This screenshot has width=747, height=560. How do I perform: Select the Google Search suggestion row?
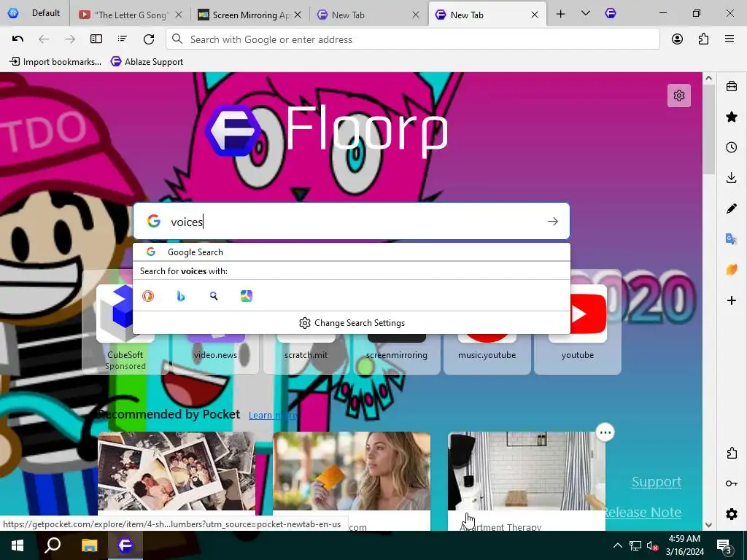(x=351, y=252)
